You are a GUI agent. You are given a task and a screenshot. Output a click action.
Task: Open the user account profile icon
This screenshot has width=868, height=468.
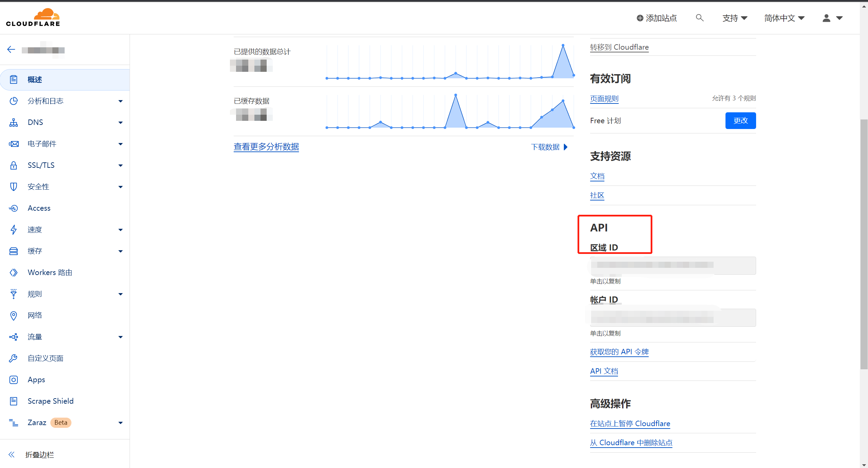pyautogui.click(x=826, y=18)
